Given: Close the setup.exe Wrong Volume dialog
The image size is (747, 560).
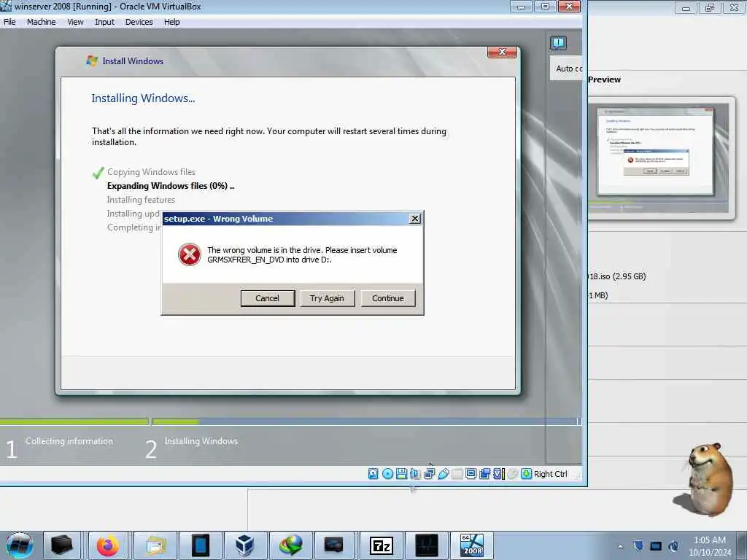Looking at the screenshot, I should 415,219.
